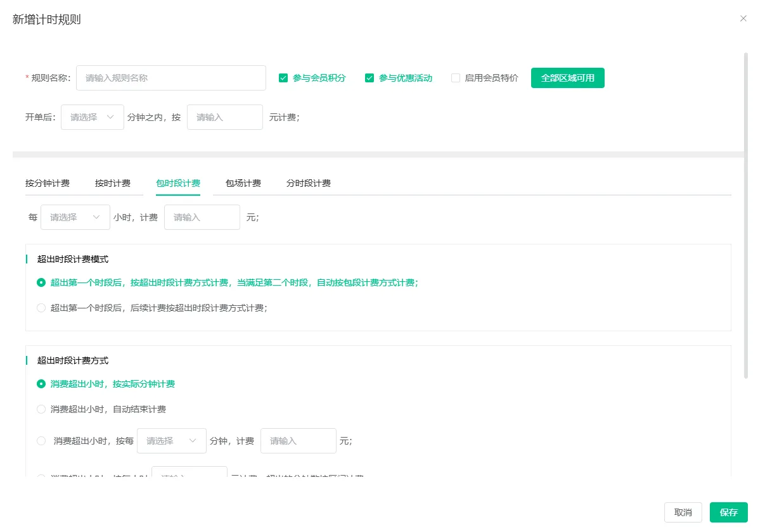Viewport: 758px width, 532px height.
Task: Open the 开单后 minutes dropdown
Action: click(92, 117)
